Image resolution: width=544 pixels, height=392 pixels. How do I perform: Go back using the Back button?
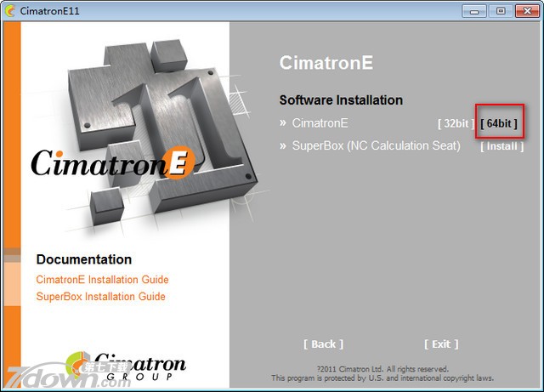(323, 344)
